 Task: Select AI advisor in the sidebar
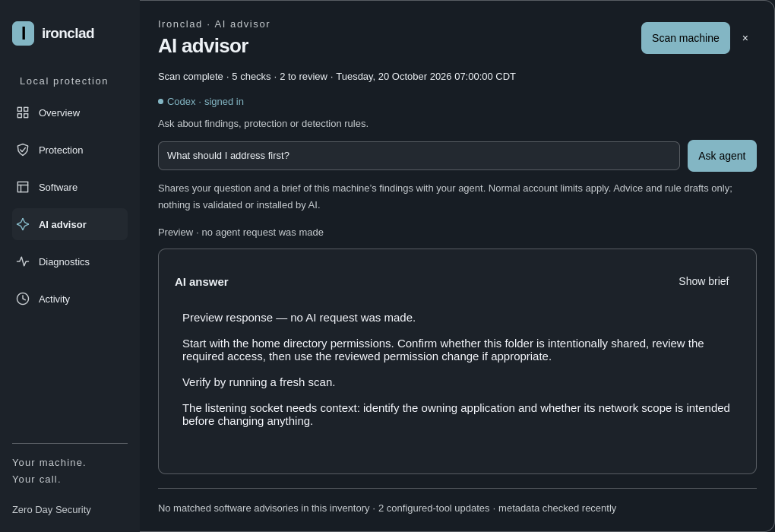[x=70, y=224]
